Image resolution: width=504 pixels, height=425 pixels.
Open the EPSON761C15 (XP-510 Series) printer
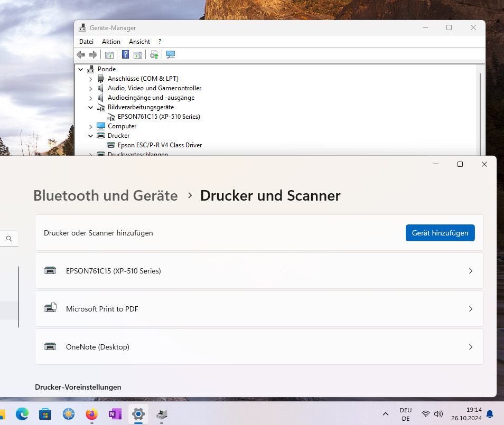tap(259, 270)
